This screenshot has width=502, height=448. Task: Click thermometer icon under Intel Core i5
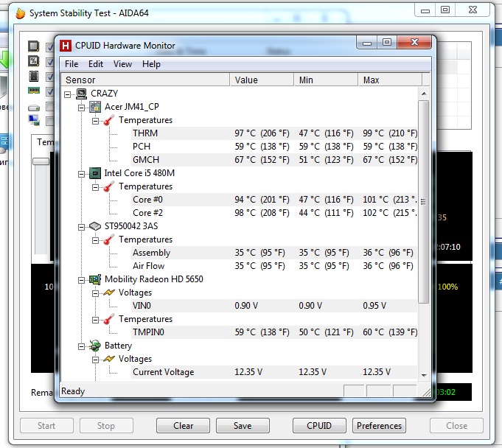pyautogui.click(x=109, y=186)
